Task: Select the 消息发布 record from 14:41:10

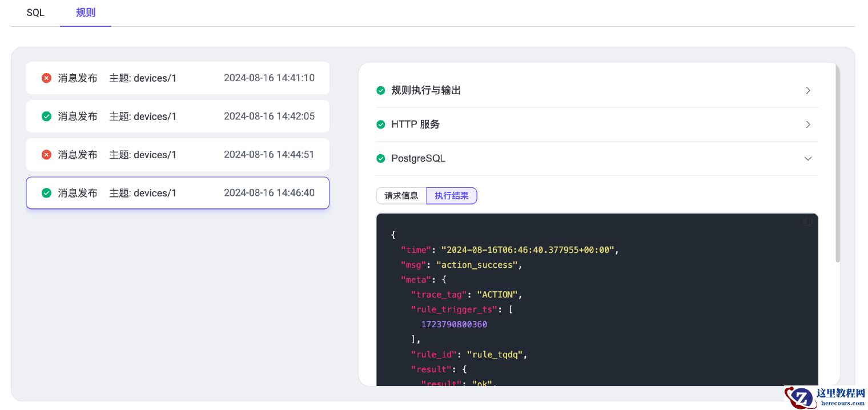Action: (x=178, y=78)
